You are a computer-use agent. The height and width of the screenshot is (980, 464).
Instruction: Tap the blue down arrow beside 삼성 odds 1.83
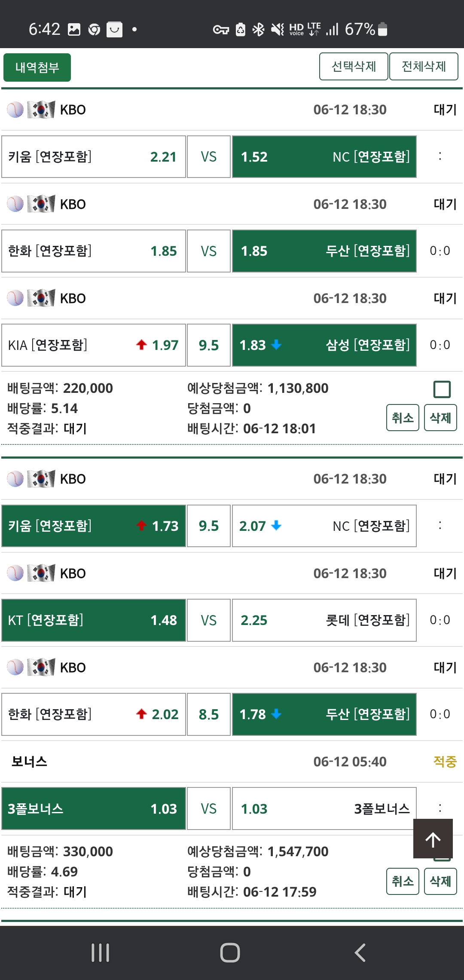coord(277,344)
